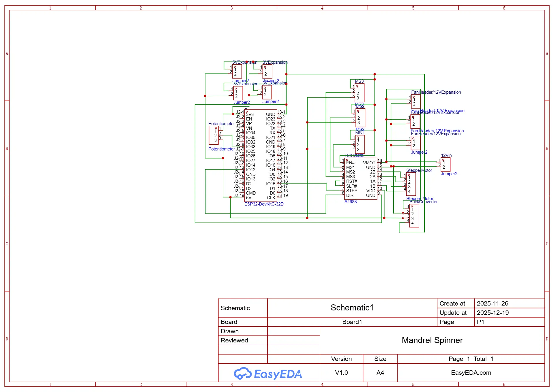
Task: Select the J2-19 pin designator
Action: [x=239, y=195]
